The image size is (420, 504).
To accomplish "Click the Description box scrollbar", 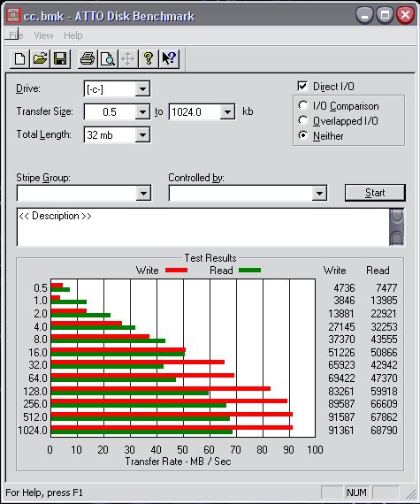I will (x=396, y=227).
